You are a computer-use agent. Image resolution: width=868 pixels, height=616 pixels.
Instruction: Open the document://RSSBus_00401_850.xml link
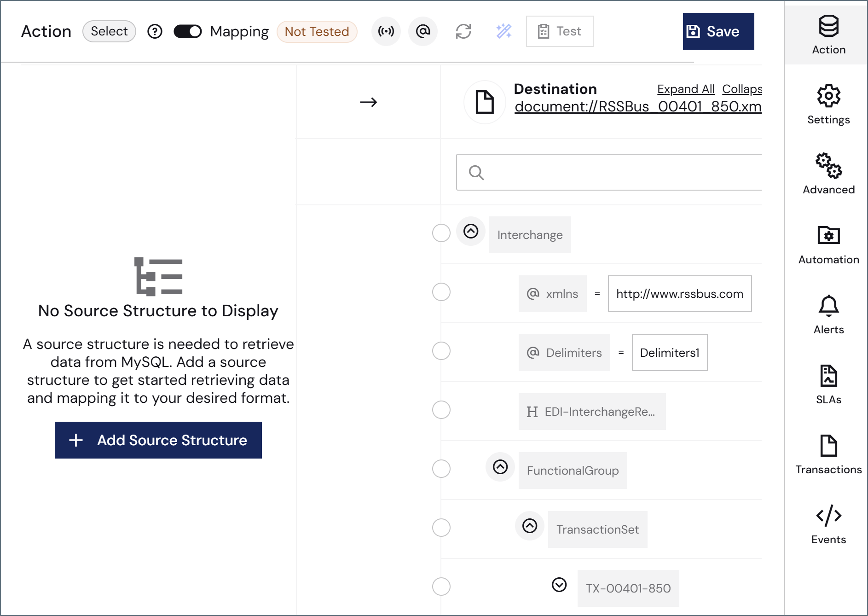pyautogui.click(x=638, y=106)
